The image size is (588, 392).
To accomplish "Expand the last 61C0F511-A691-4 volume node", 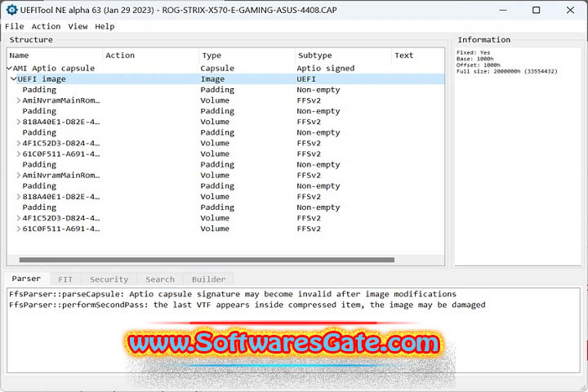I will pos(19,229).
